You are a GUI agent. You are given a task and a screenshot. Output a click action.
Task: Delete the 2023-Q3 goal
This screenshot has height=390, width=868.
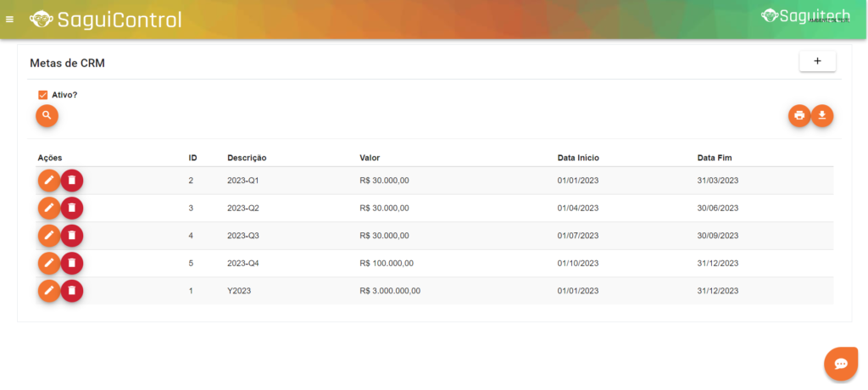click(72, 236)
